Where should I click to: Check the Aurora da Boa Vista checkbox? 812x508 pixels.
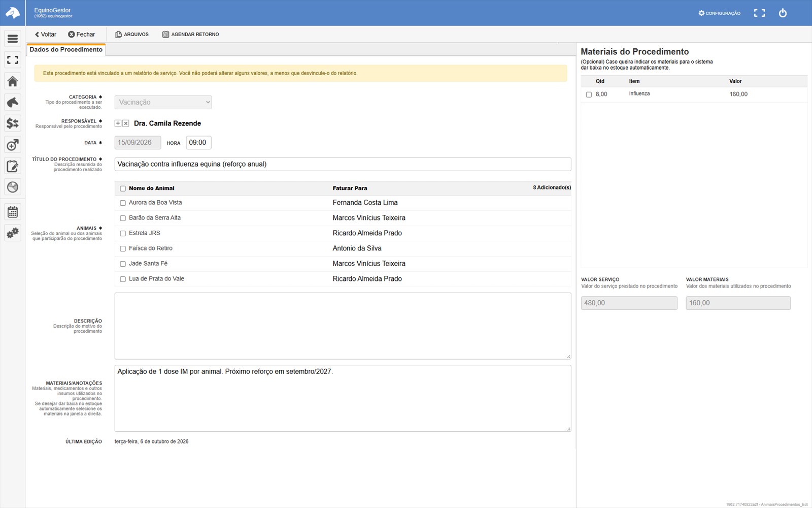click(x=123, y=203)
